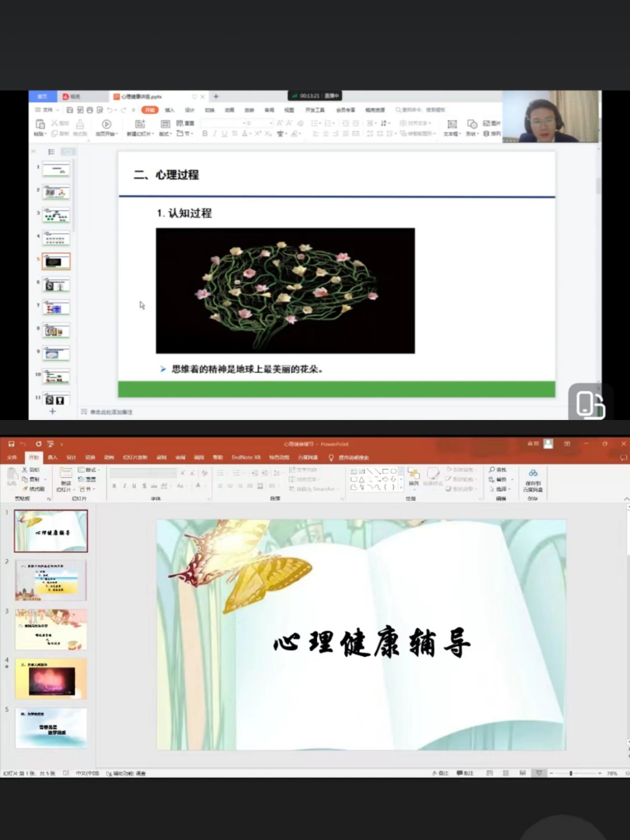
Task: Open EndNote X8 tab in PowerPoint
Action: [246, 457]
